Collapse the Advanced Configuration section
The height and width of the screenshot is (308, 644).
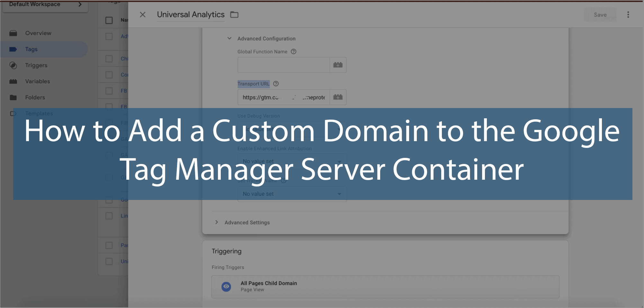[x=229, y=38]
